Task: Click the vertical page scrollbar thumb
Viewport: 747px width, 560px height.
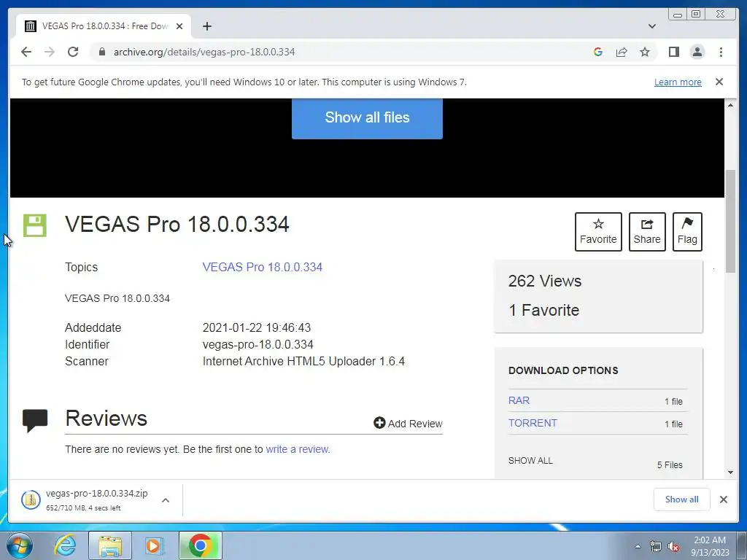Action: pyautogui.click(x=730, y=222)
